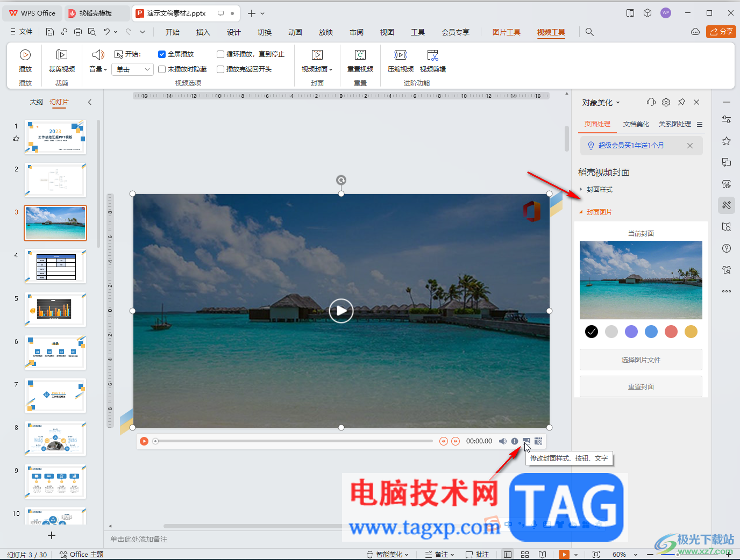Viewport: 740px width, 560px height.
Task: Collapse the slide thumbnail pane
Action: coord(90,102)
